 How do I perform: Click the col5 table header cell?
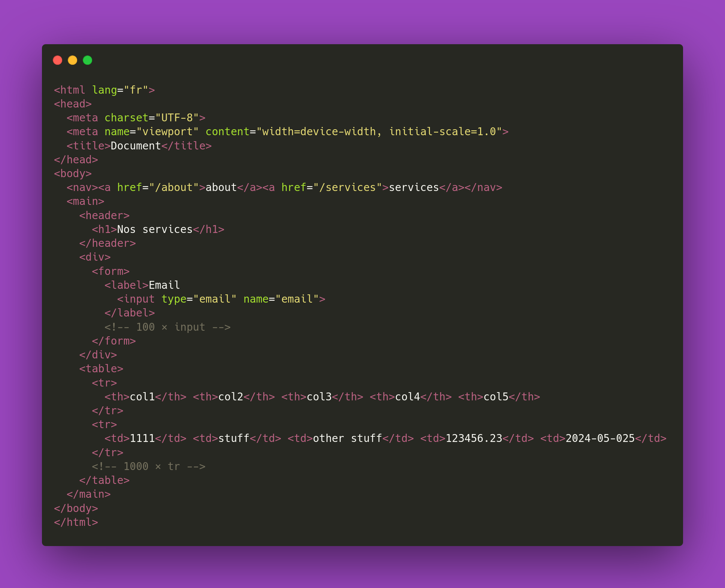pyautogui.click(x=499, y=397)
